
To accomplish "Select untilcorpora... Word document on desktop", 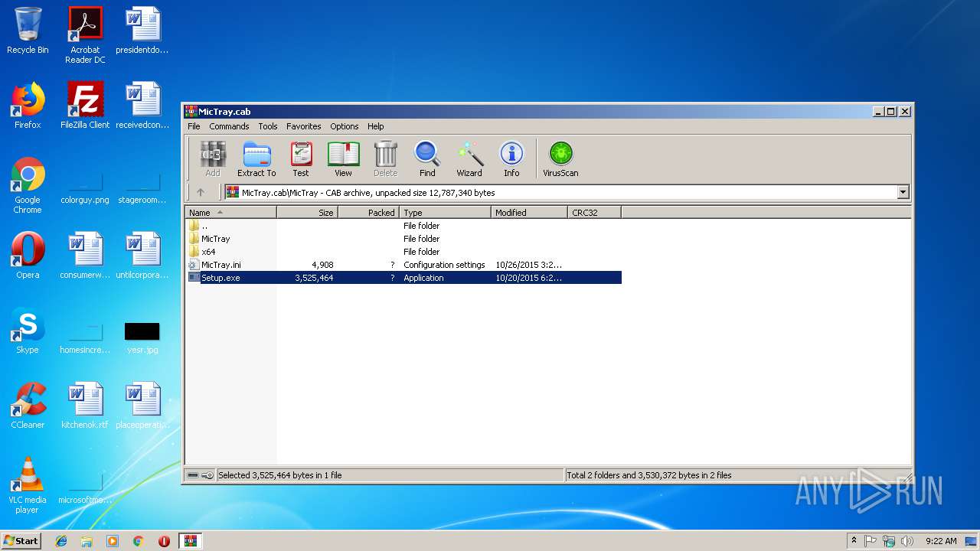I will [x=142, y=256].
